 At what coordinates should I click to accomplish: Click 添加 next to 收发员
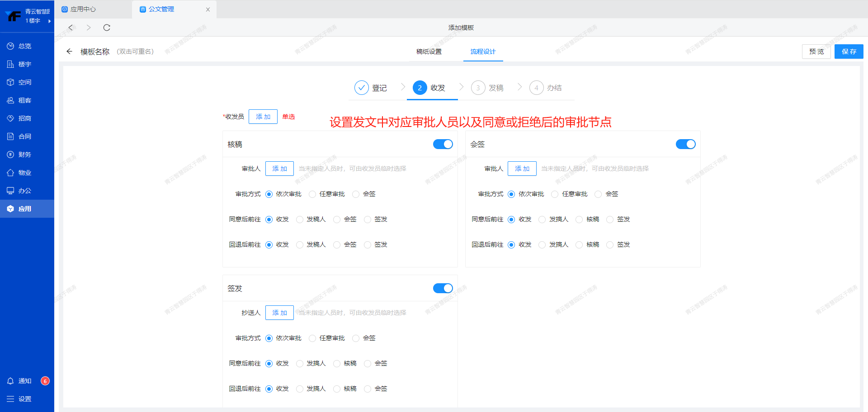coord(263,117)
